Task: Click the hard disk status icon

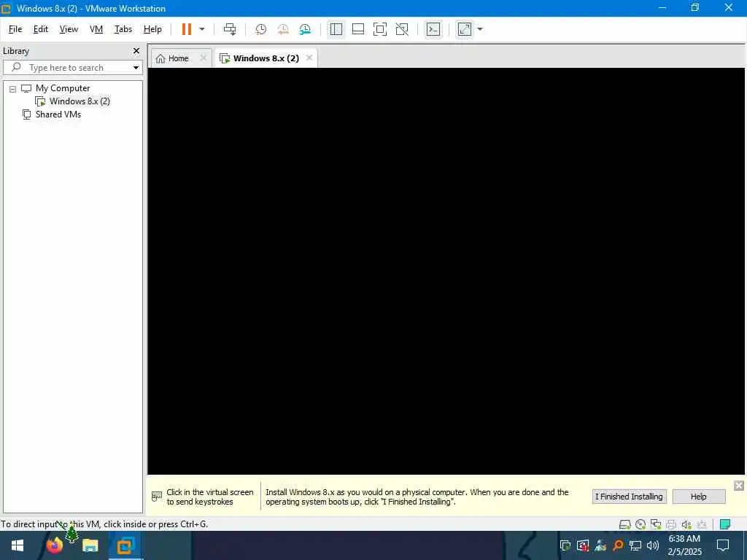Action: click(x=624, y=524)
